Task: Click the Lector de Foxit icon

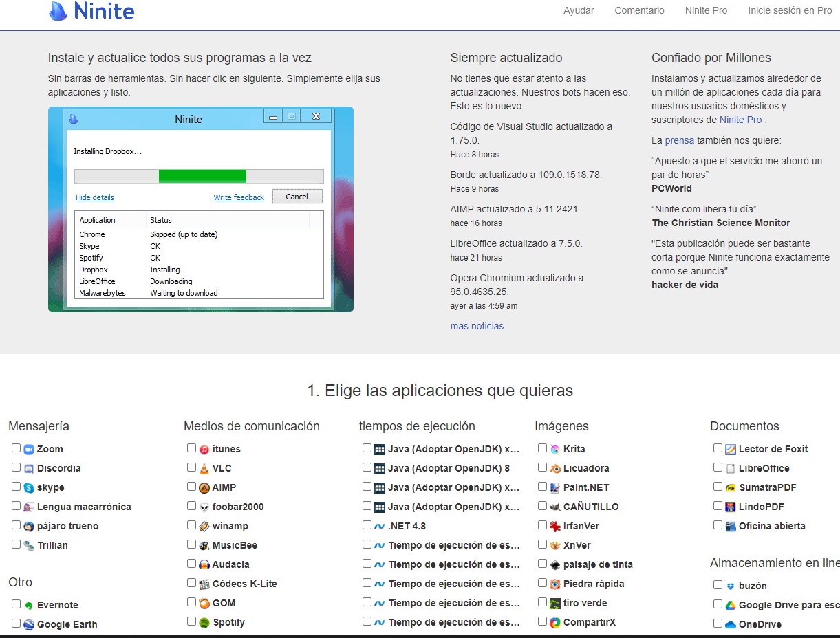Action: [731, 449]
